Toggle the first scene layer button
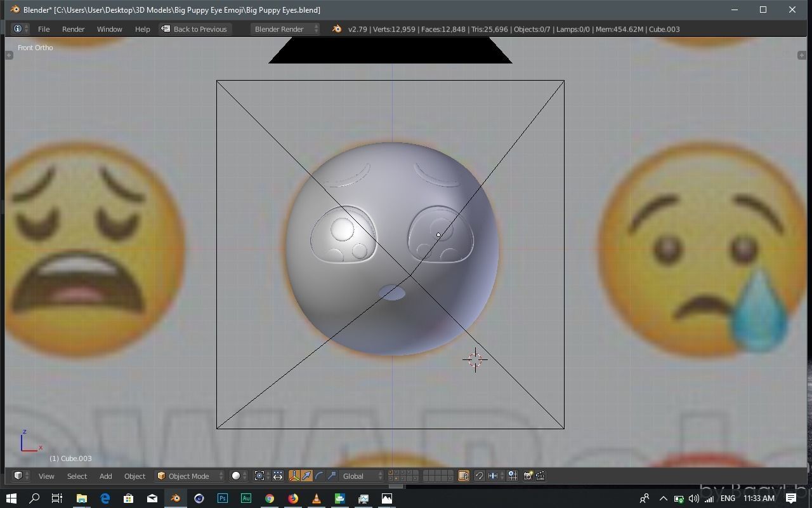812x508 pixels. point(391,472)
